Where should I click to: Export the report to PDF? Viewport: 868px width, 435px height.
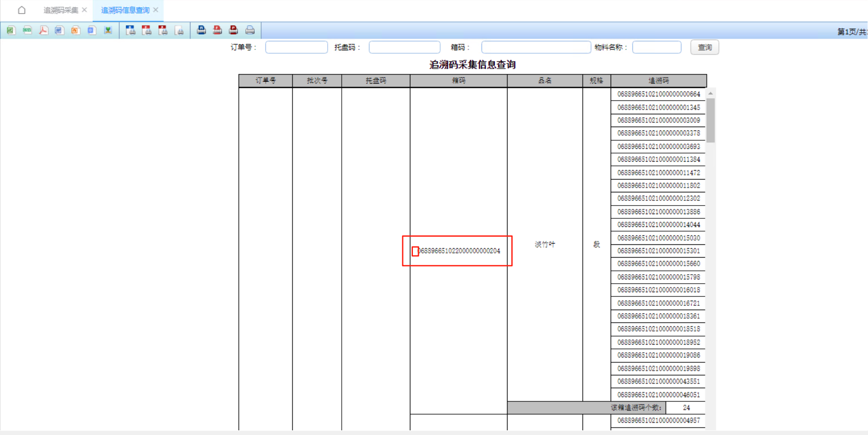pyautogui.click(x=43, y=30)
